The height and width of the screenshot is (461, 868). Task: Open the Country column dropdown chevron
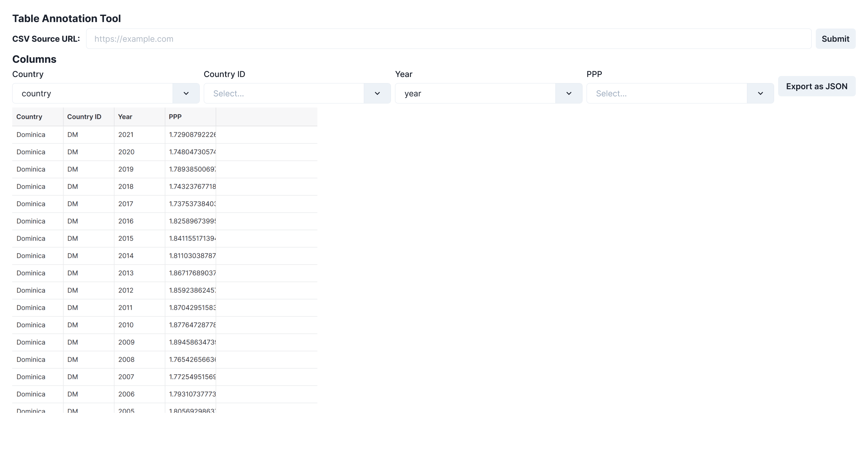[186, 93]
